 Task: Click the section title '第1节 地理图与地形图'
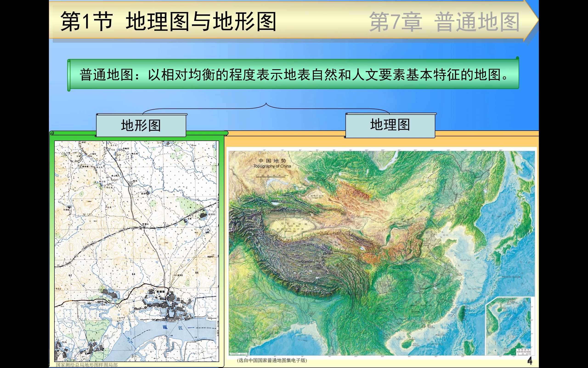point(168,21)
